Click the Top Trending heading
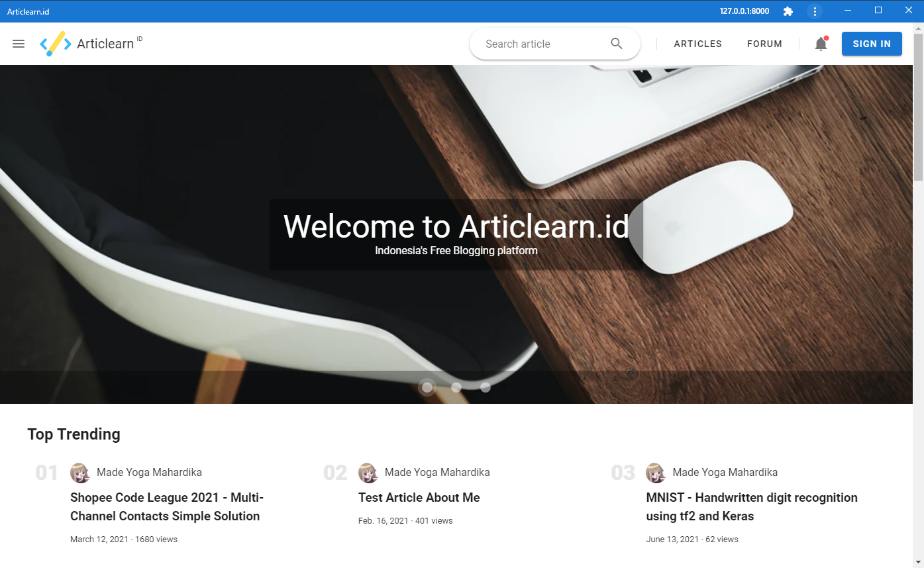Screen dimensions: 924x568 [74, 434]
